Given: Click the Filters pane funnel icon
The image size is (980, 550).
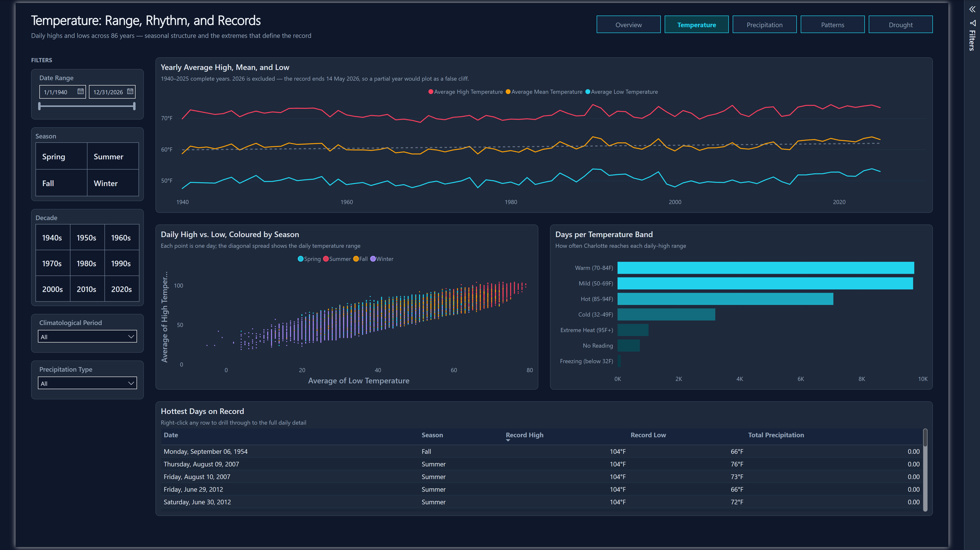Looking at the screenshot, I should [972, 23].
